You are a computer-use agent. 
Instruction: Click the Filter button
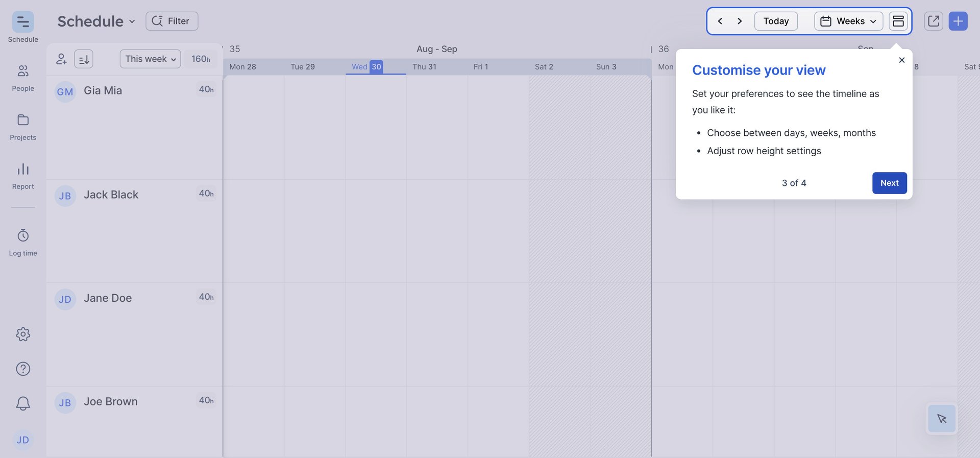(172, 21)
